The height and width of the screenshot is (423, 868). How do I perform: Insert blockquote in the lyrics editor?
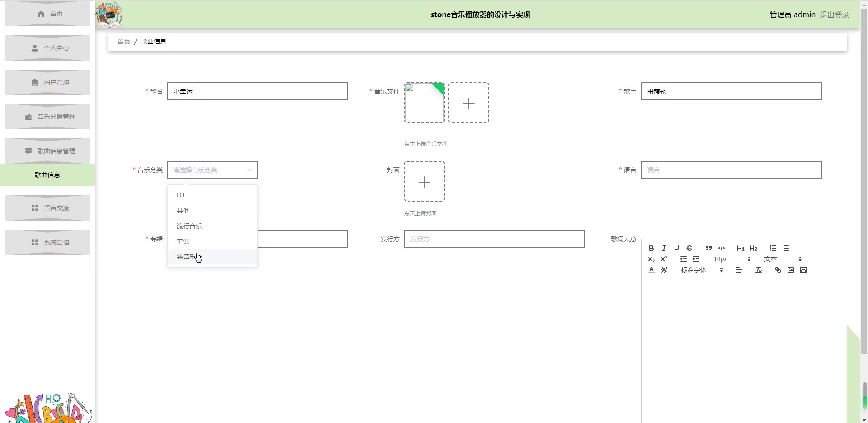(709, 248)
